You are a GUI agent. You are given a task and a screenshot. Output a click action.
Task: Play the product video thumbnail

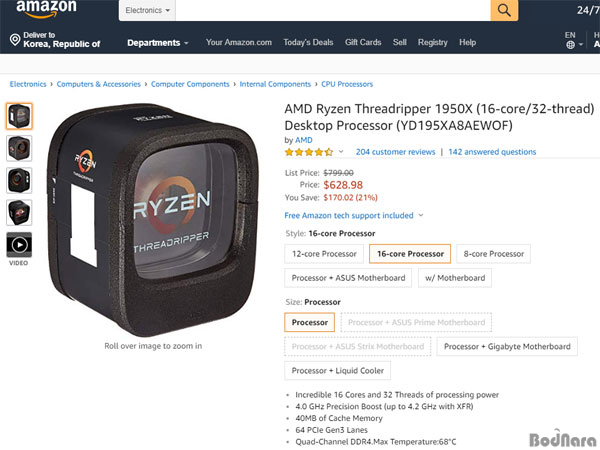(19, 245)
